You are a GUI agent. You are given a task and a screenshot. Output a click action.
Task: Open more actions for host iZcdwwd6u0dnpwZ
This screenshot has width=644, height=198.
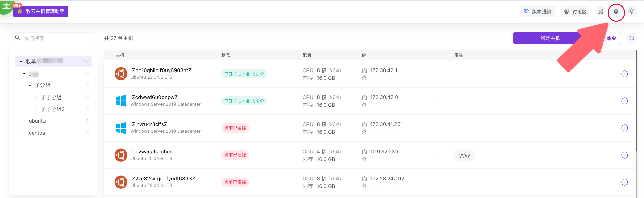pyautogui.click(x=624, y=101)
